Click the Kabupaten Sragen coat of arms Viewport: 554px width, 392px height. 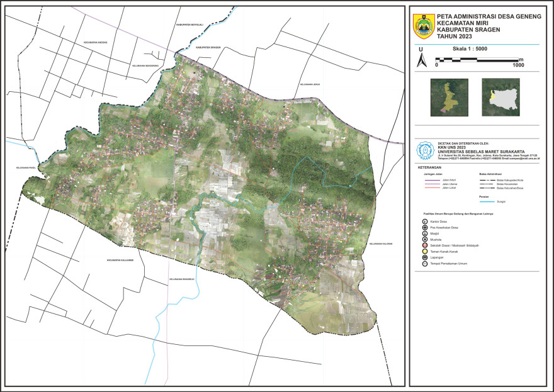(422, 28)
